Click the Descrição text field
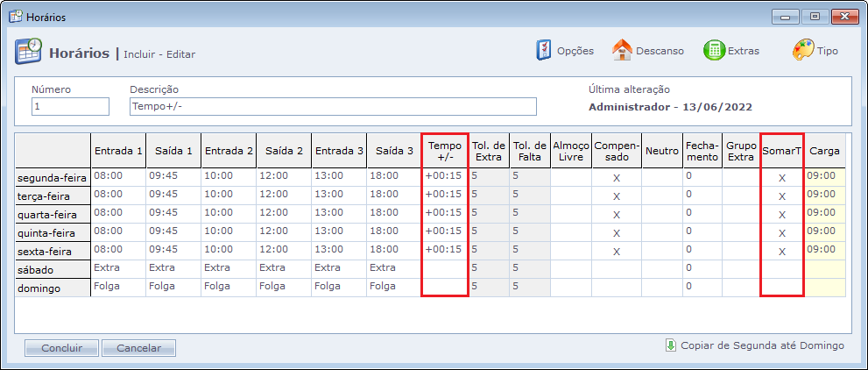The image size is (868, 370). click(332, 107)
